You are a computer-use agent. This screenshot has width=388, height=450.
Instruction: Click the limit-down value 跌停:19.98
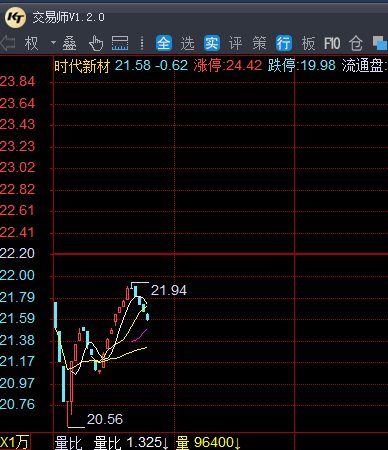pyautogui.click(x=302, y=66)
